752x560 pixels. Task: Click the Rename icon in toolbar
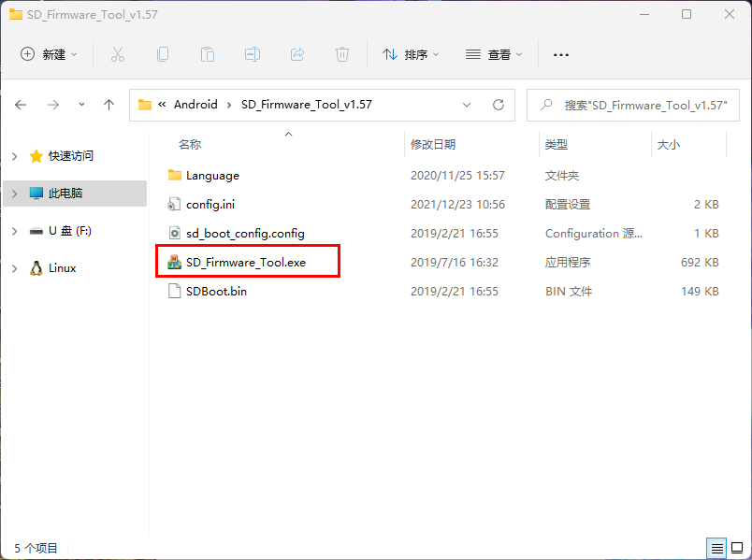[x=253, y=54]
